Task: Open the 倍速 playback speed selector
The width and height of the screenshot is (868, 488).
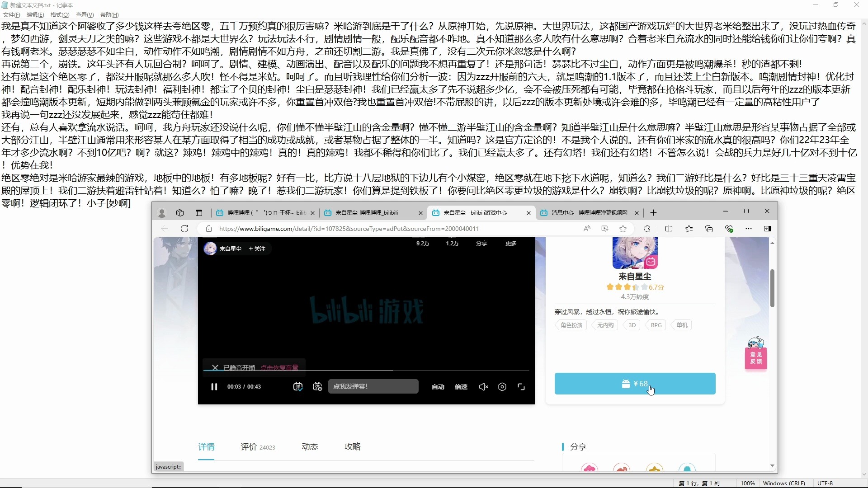Action: [461, 387]
